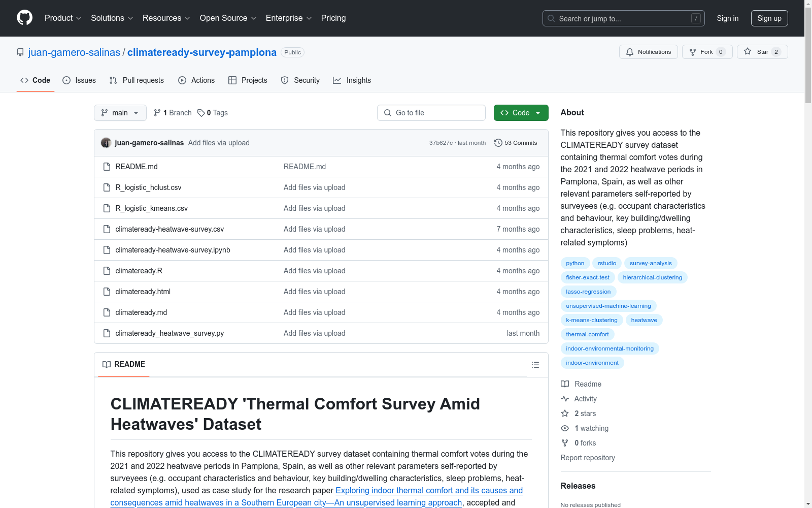The width and height of the screenshot is (812, 508).
Task: Open the main branch selector dropdown
Action: tap(120, 113)
